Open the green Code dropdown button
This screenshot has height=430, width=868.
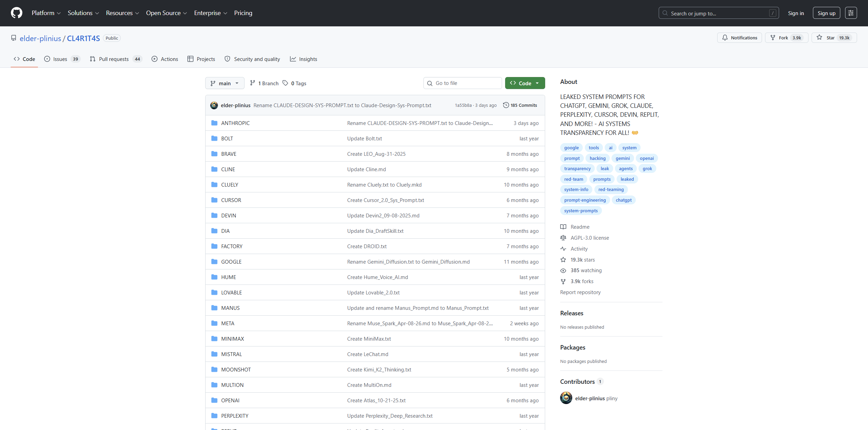525,83
